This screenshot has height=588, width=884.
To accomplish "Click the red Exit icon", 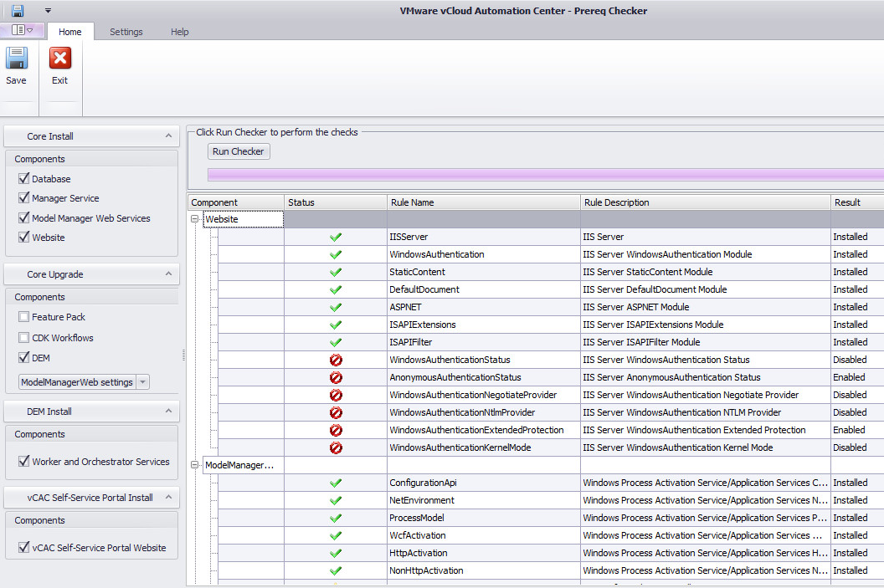I will [59, 58].
